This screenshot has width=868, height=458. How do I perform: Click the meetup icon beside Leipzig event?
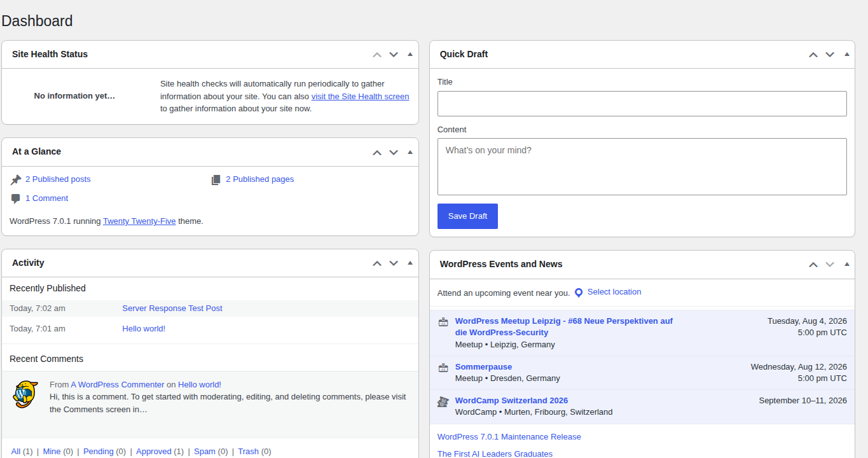coord(443,322)
